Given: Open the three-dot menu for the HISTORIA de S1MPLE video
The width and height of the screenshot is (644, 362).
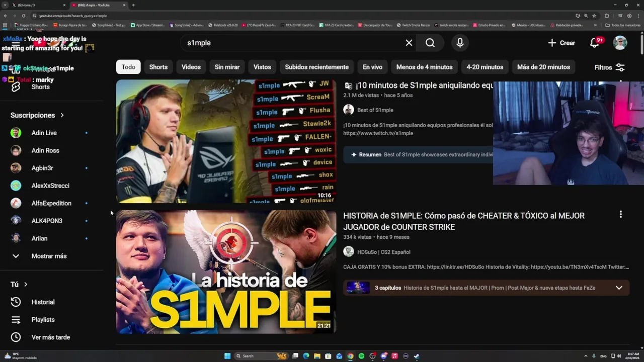Looking at the screenshot, I should 620,215.
